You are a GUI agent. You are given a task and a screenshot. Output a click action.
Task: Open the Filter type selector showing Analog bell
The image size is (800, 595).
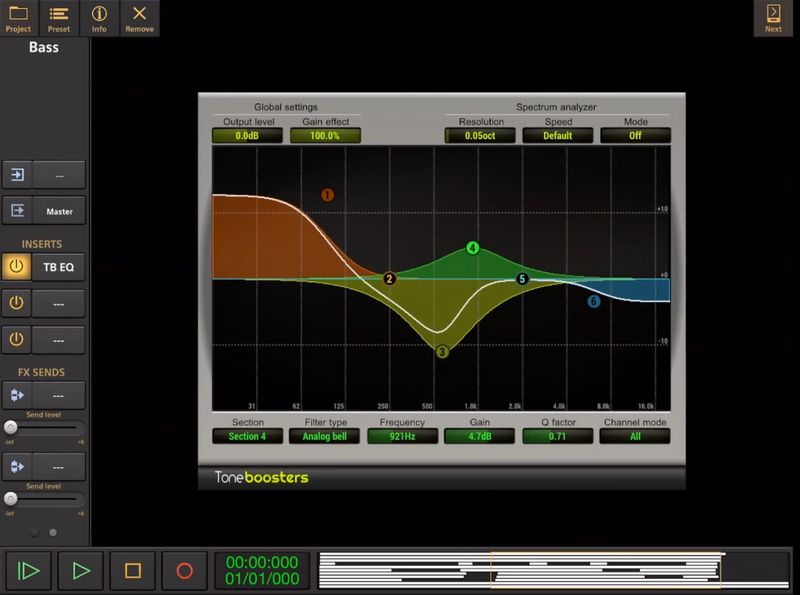pyautogui.click(x=323, y=436)
